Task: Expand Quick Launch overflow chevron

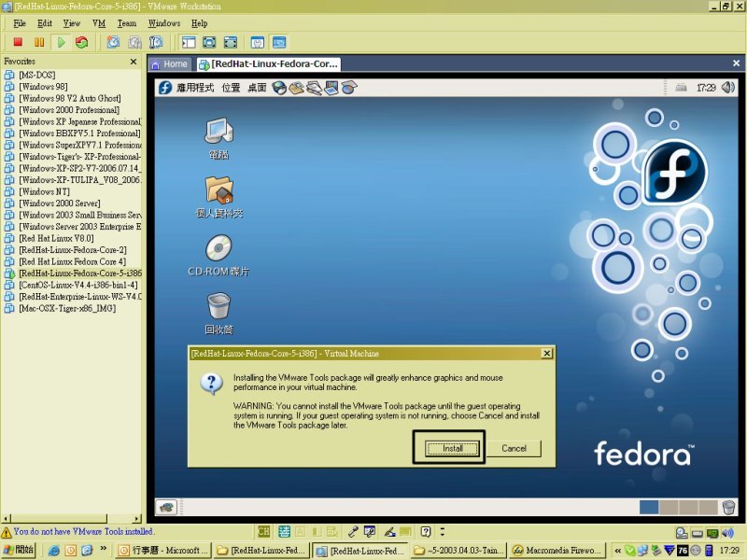Action: [x=103, y=549]
